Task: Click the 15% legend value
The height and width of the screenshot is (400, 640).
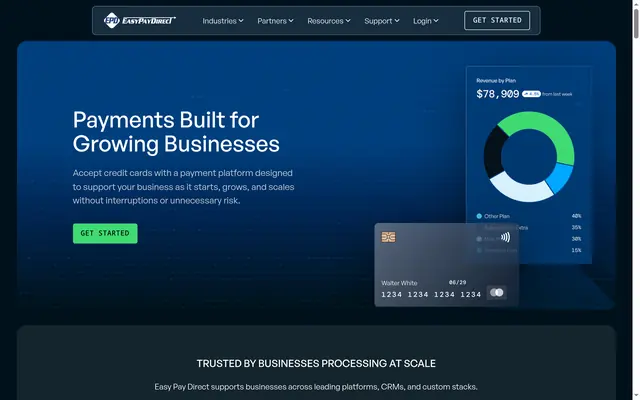Action: (x=576, y=251)
